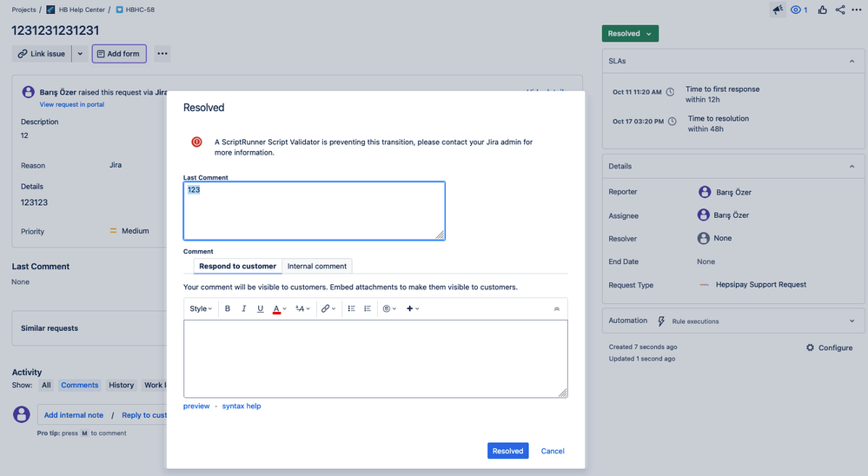Open the Style dropdown in editor

click(201, 309)
